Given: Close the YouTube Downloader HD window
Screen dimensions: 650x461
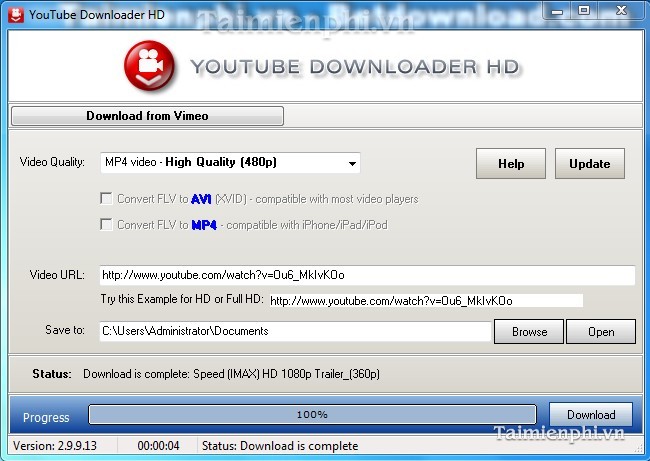Looking at the screenshot, I should [x=621, y=11].
